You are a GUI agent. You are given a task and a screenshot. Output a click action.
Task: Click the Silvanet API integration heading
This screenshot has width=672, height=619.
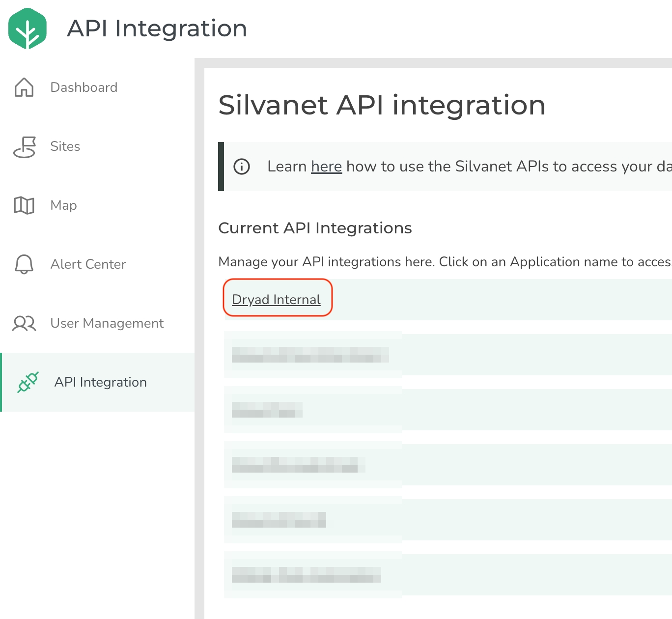point(382,105)
